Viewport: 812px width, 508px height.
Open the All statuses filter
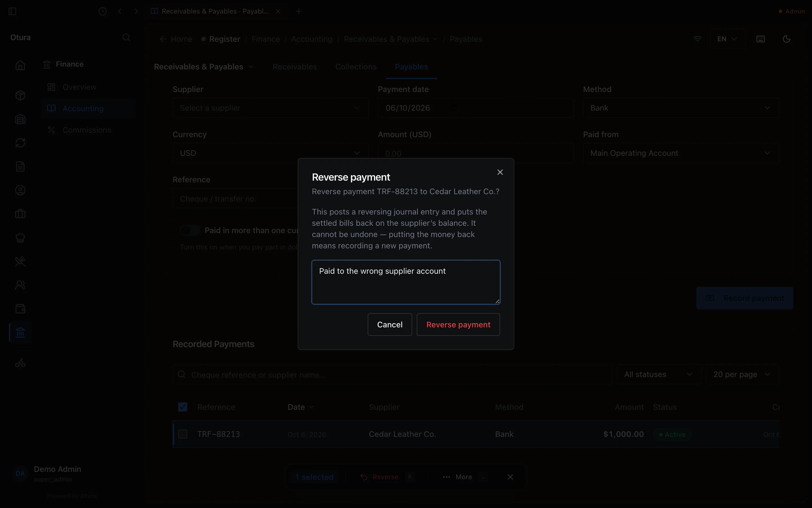(x=659, y=374)
